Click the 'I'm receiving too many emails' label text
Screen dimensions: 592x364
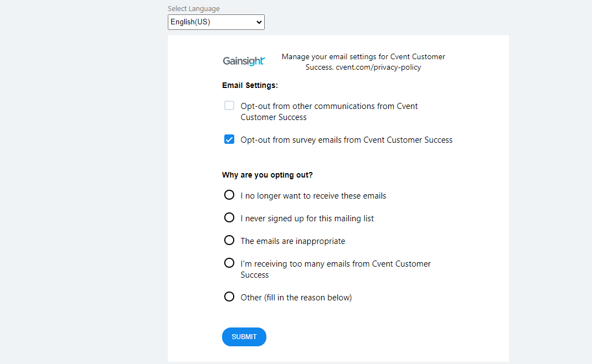point(335,269)
